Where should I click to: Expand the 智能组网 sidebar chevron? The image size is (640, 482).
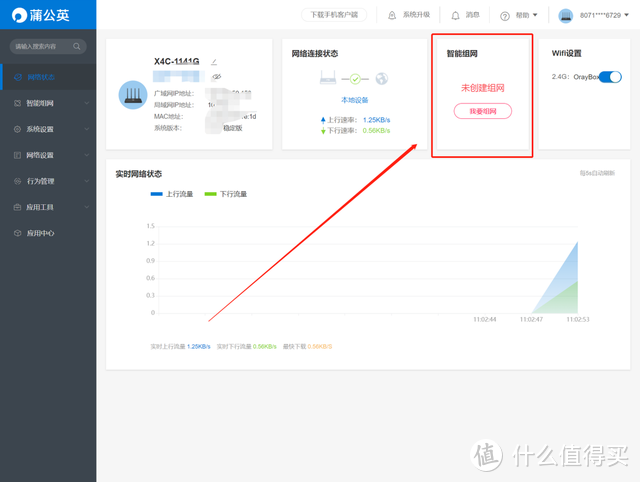[x=87, y=103]
